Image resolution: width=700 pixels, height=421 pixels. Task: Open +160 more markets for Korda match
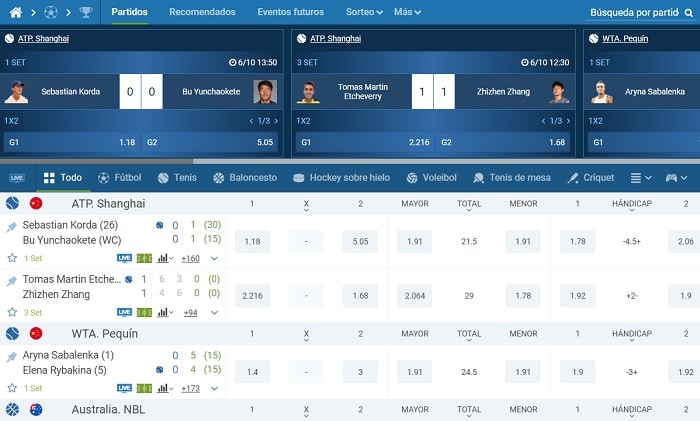click(x=190, y=258)
